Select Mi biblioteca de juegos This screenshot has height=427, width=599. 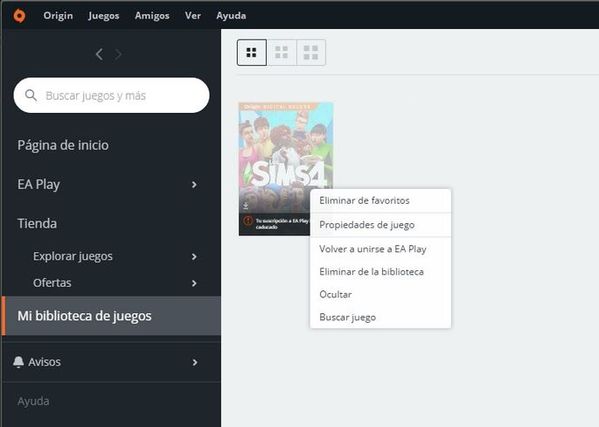click(x=111, y=316)
